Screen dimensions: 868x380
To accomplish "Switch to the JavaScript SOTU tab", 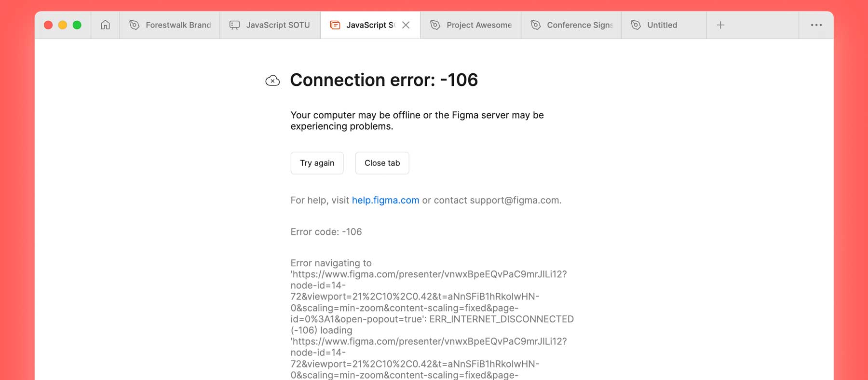I will (270, 25).
